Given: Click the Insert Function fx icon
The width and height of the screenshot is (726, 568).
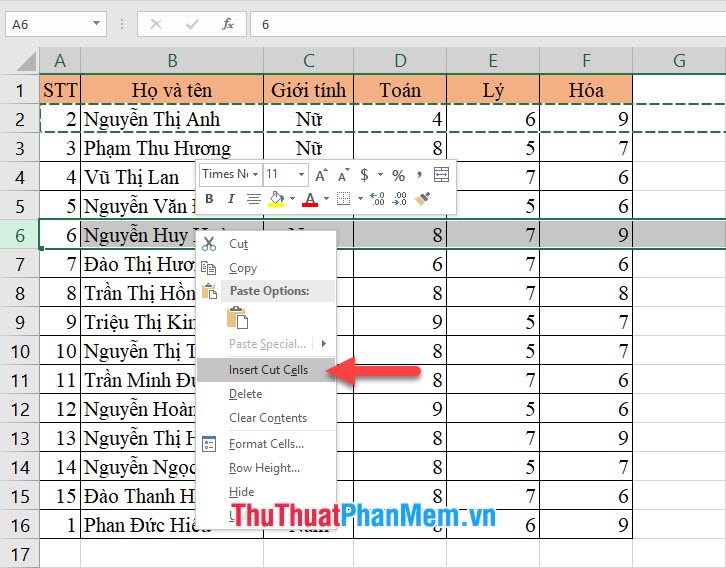Looking at the screenshot, I should tap(227, 24).
